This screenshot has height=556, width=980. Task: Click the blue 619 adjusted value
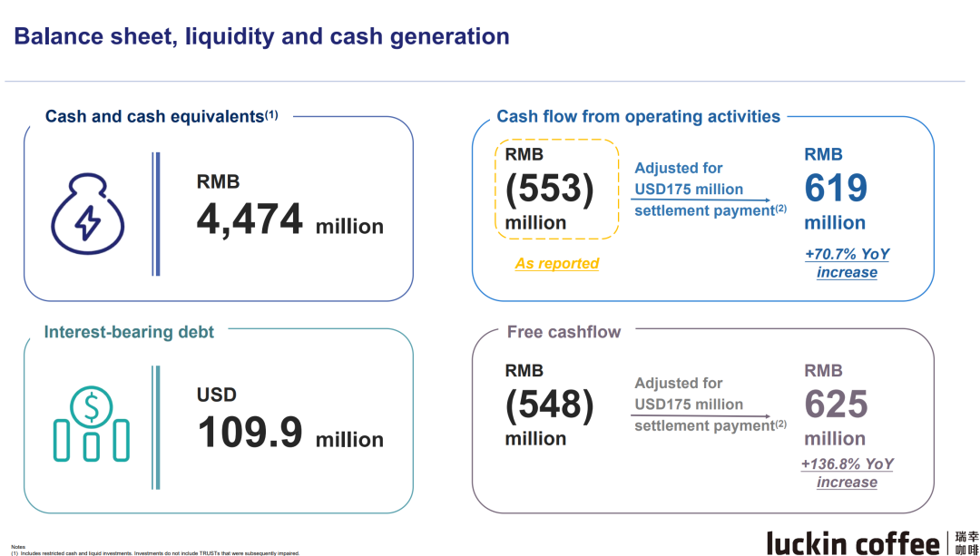(x=836, y=189)
